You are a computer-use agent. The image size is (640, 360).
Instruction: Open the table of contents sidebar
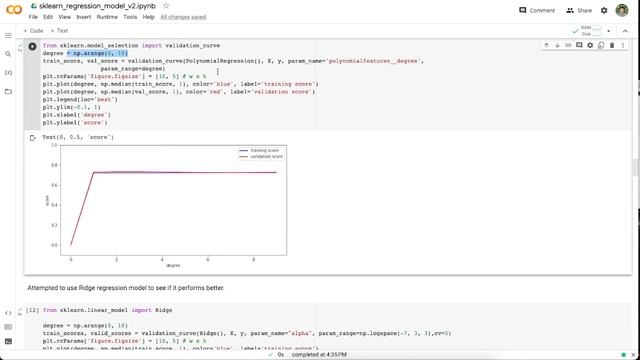pos(8,36)
